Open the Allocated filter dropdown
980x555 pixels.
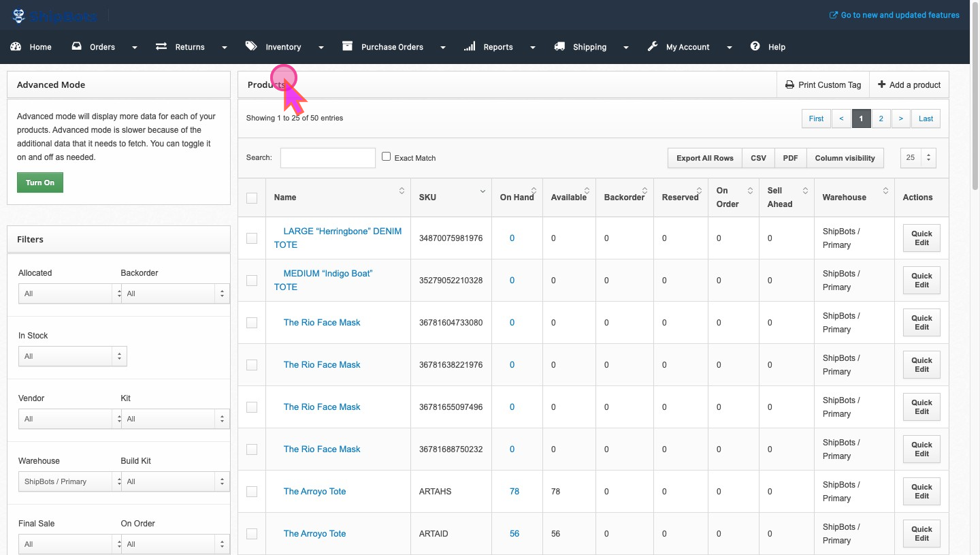tap(69, 294)
